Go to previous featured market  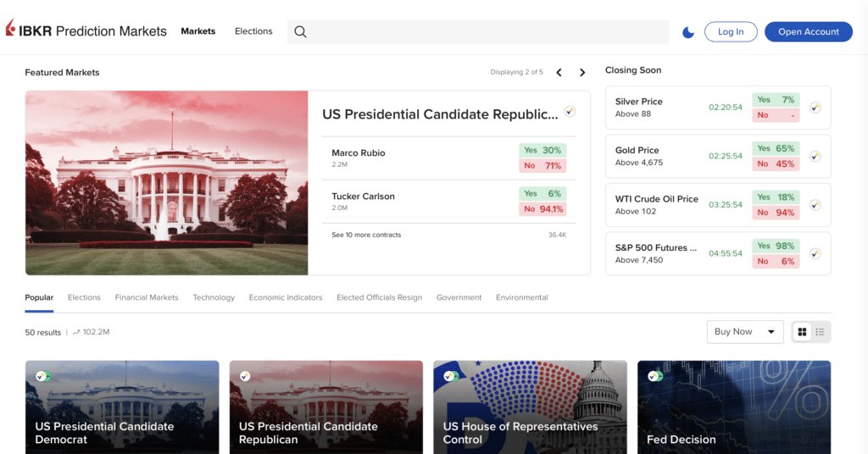(x=559, y=73)
